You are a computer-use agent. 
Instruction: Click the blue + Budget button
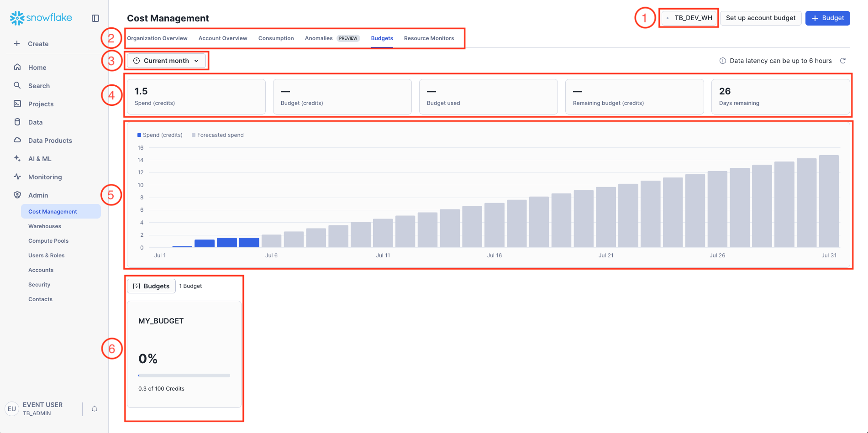coord(827,18)
